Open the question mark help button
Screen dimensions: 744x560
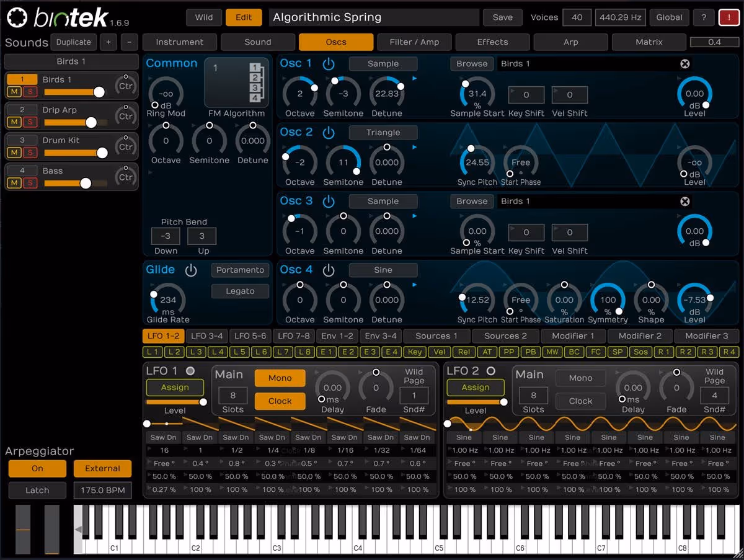coord(704,17)
